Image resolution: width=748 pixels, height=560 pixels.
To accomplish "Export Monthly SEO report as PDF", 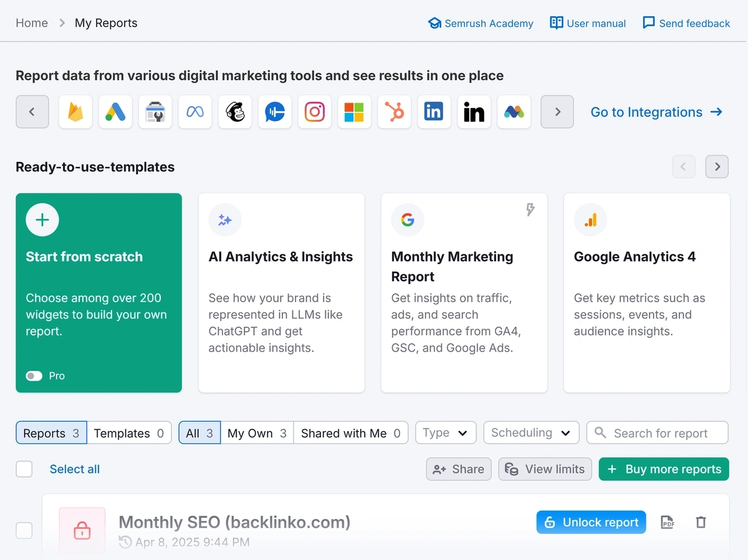I will (668, 523).
